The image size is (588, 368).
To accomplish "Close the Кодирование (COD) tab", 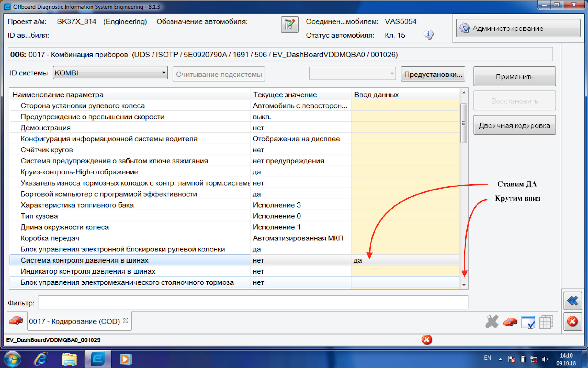I will coord(126,320).
